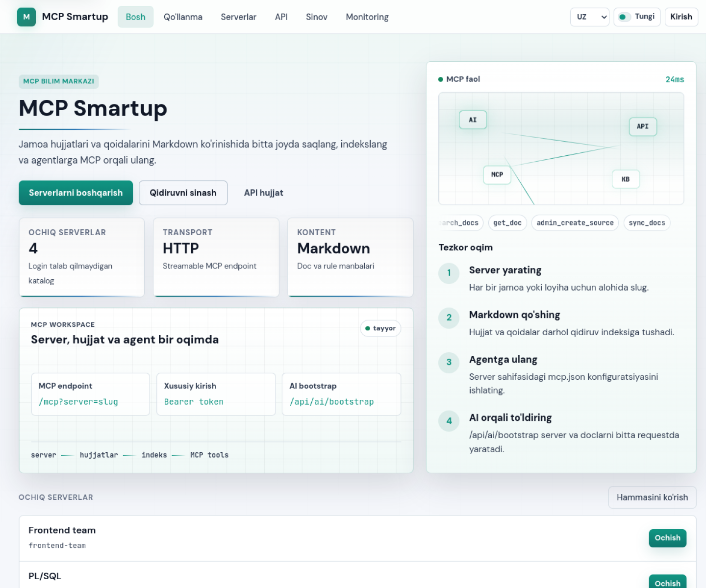Click step 3 number circle
706x588 pixels.
click(449, 362)
